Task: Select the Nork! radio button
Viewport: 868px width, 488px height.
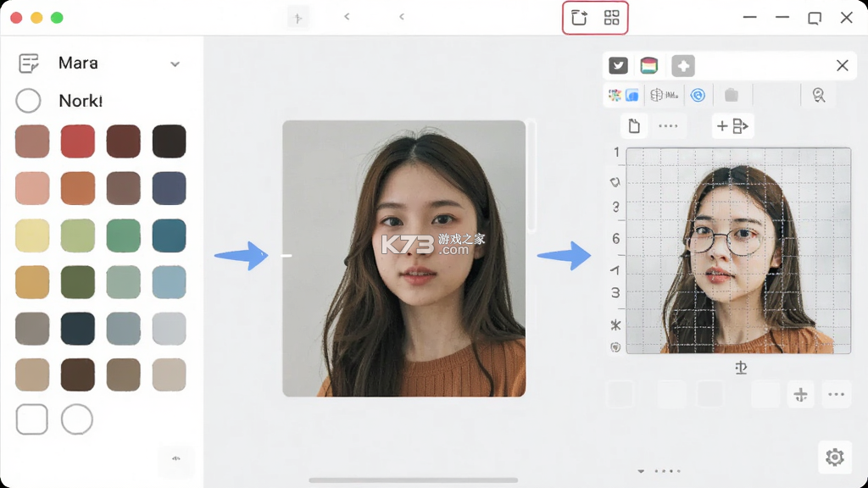Action: tap(28, 101)
